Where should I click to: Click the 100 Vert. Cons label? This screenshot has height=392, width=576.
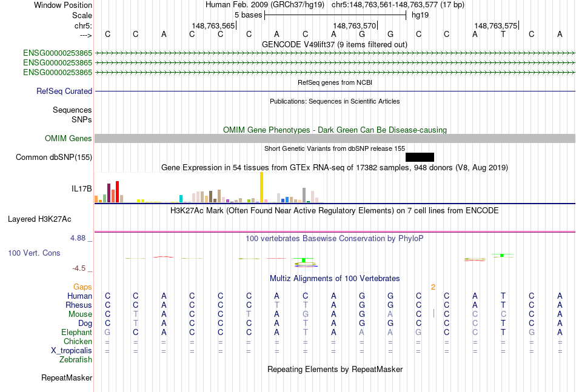[x=34, y=253]
